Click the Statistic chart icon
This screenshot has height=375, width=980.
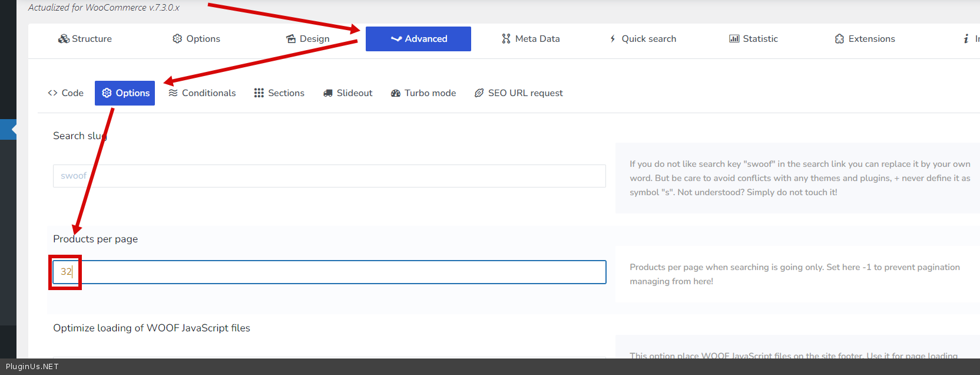click(734, 39)
